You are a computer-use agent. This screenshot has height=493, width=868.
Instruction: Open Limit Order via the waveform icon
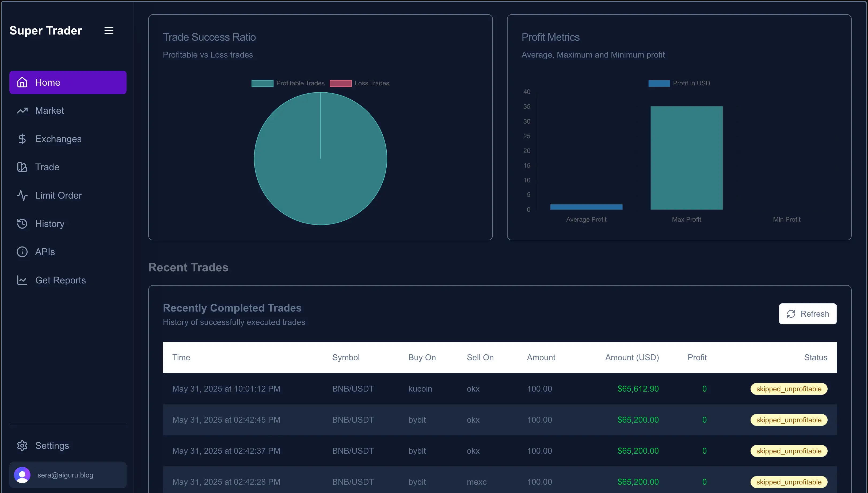point(22,195)
